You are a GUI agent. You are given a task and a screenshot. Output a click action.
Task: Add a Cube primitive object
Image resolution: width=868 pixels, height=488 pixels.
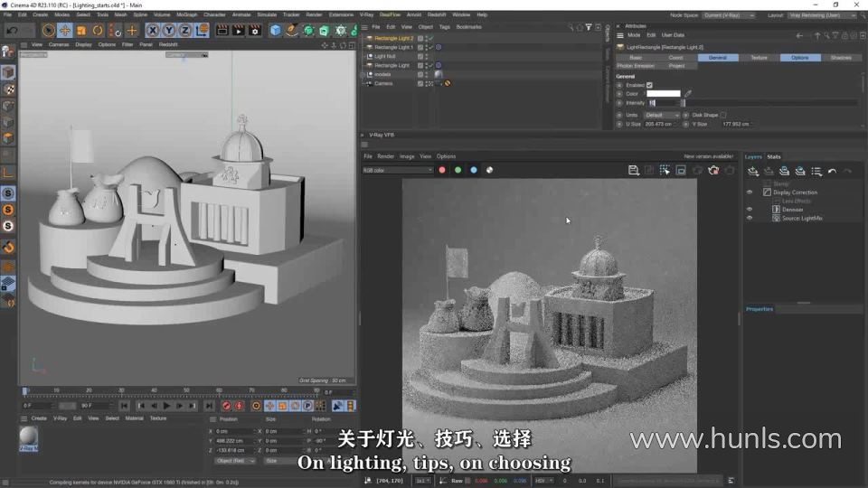[275, 31]
